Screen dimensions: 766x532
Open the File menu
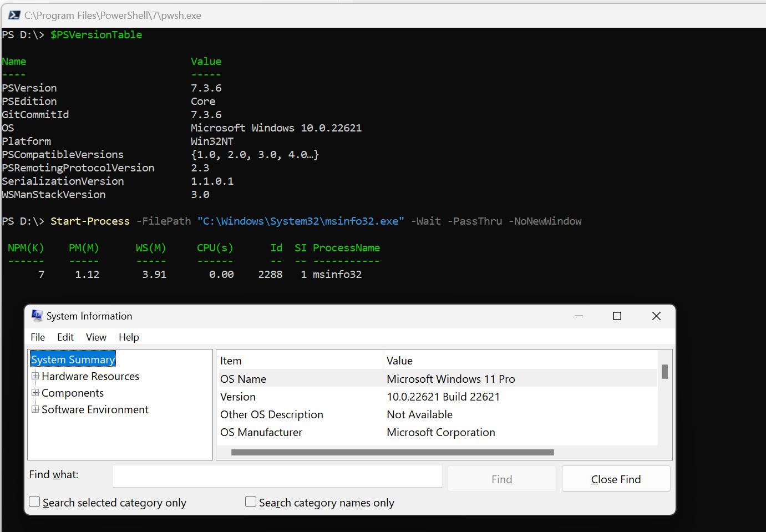pyautogui.click(x=37, y=337)
